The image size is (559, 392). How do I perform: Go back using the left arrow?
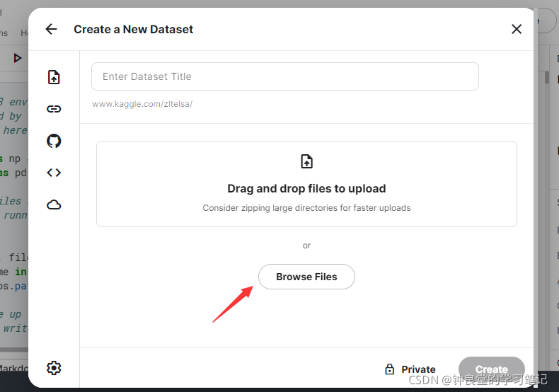pyautogui.click(x=52, y=29)
